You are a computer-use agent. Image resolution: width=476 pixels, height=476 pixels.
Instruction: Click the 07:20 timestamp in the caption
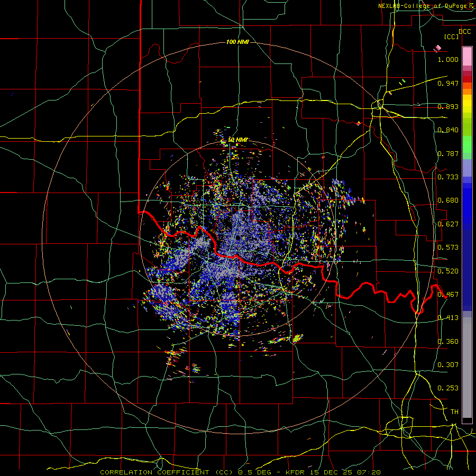pos(369,472)
